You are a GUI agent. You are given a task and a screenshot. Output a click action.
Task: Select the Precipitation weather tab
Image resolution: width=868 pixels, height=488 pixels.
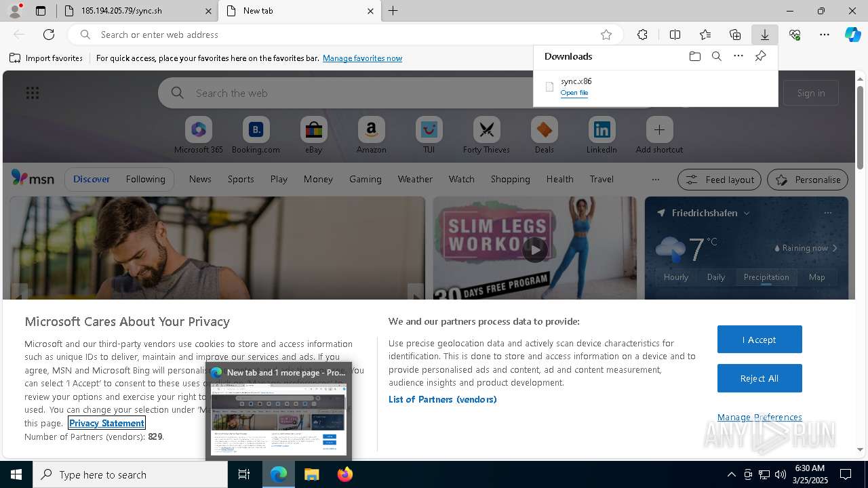[766, 277]
